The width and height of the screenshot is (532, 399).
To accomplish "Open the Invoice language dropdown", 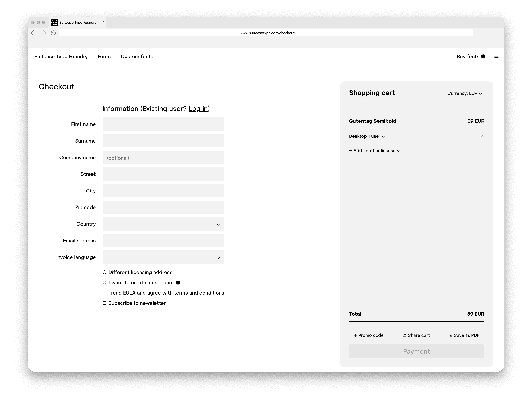I will point(163,257).
